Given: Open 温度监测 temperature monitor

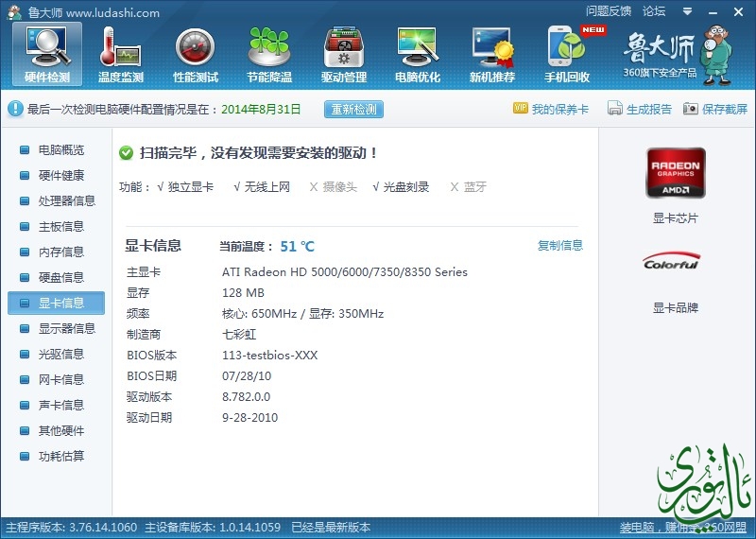Looking at the screenshot, I should 121,54.
